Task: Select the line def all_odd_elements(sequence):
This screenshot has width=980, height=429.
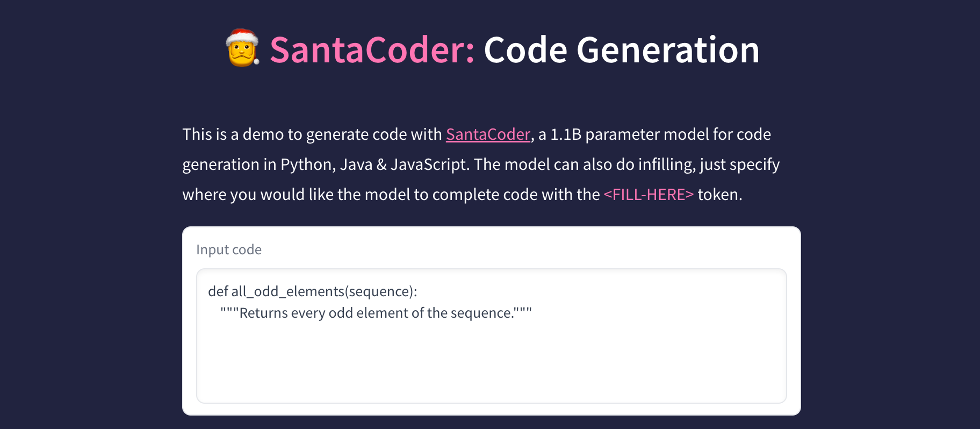Action: 312,291
